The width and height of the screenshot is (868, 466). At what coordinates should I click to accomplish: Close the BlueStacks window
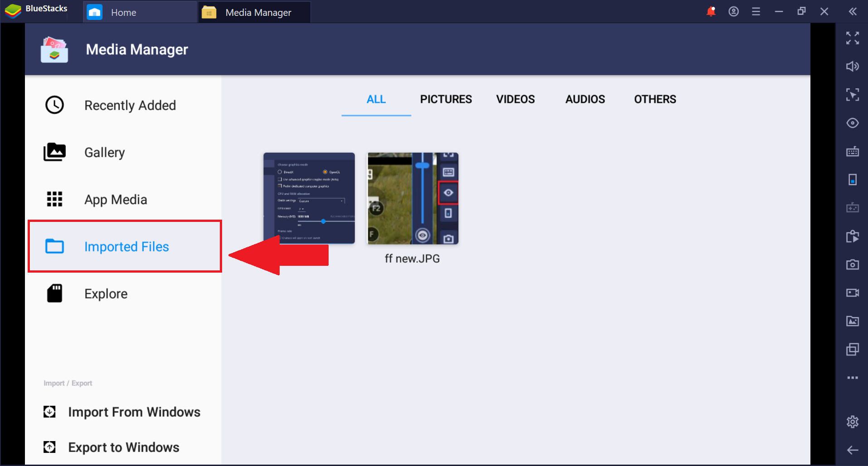[x=824, y=11]
